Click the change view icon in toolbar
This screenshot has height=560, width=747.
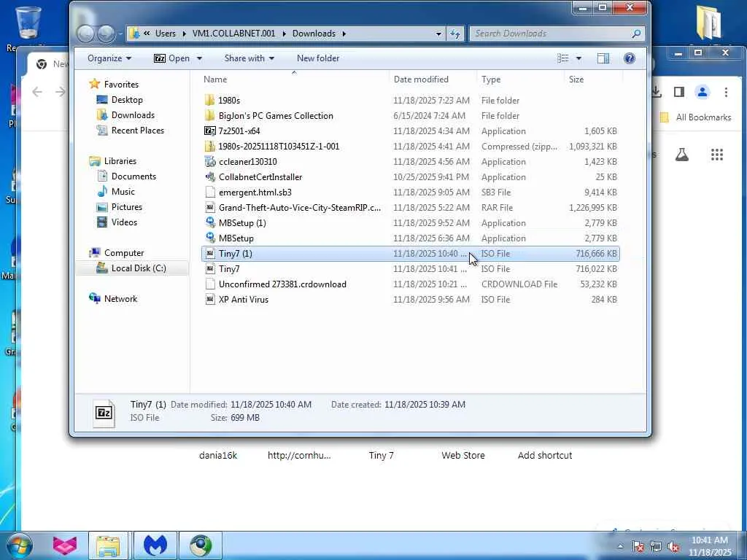563,58
